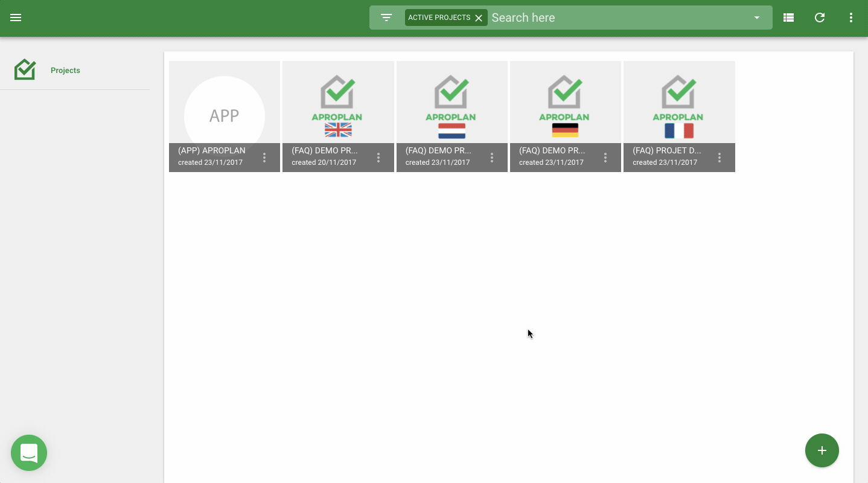Click the ACTIVE PROJECTS filter label
The height and width of the screenshot is (483, 868).
(x=439, y=18)
